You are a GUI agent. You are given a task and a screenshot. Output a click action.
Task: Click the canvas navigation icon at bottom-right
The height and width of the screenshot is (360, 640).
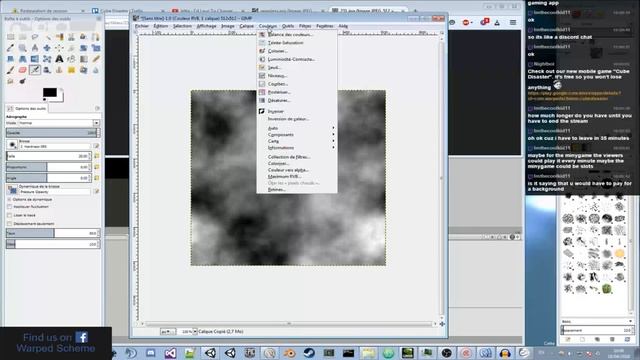click(x=442, y=324)
